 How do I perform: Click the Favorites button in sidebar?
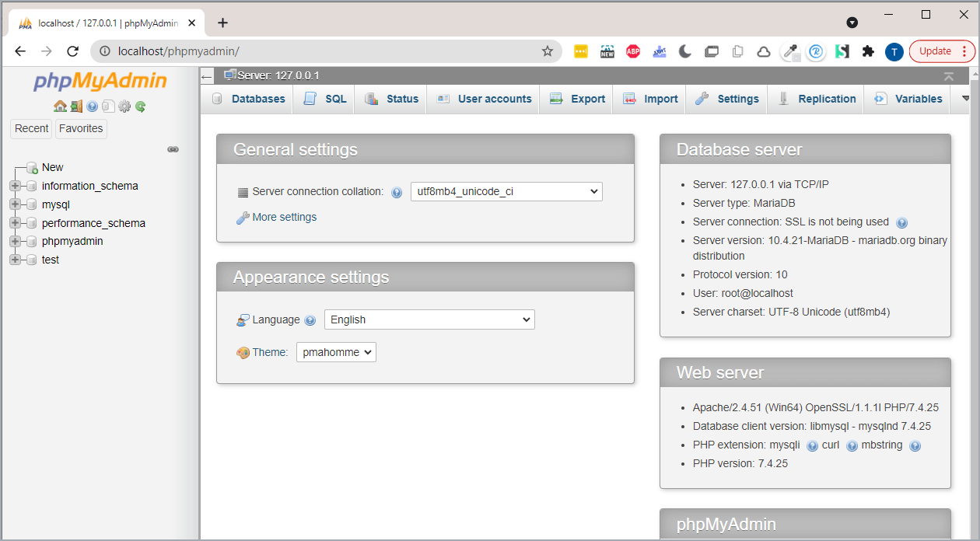(81, 128)
